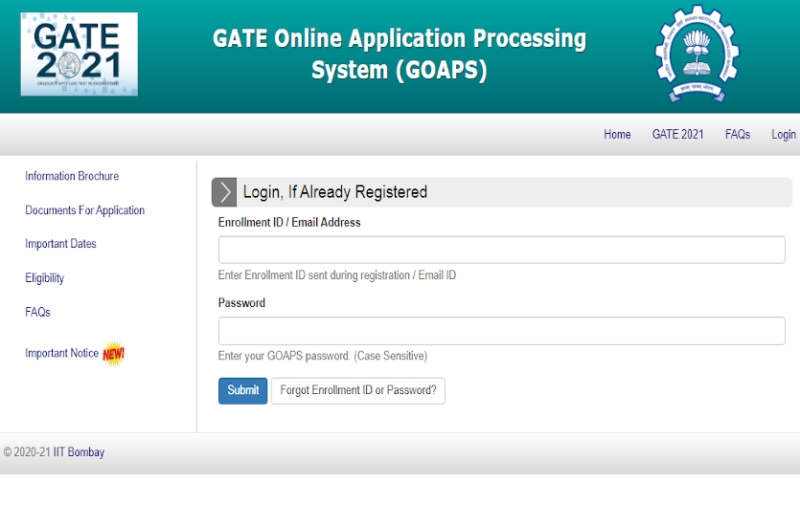Open the Information Brochure sidebar link
Screen dimensions: 800x526
pyautogui.click(x=72, y=176)
